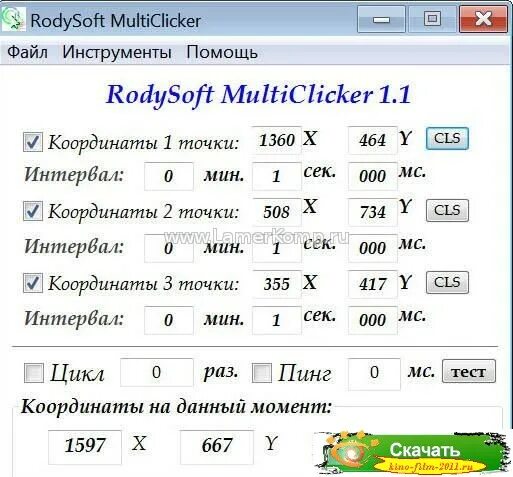Clear point 1 with its CLS button
The width and height of the screenshot is (513, 477).
(447, 138)
